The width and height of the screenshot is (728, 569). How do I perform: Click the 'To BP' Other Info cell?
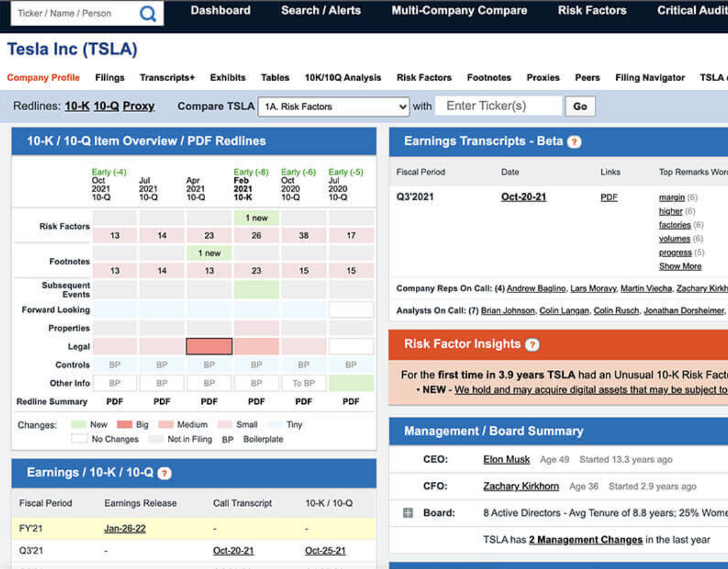click(304, 383)
